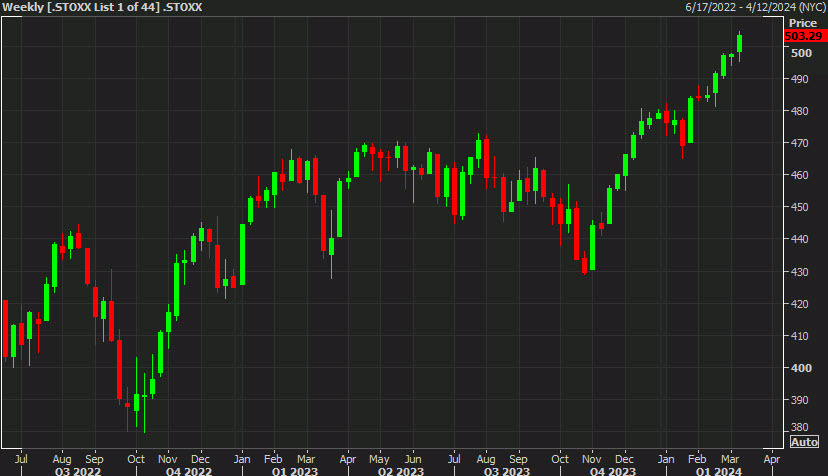Click the 450 price axis label

coord(799,207)
